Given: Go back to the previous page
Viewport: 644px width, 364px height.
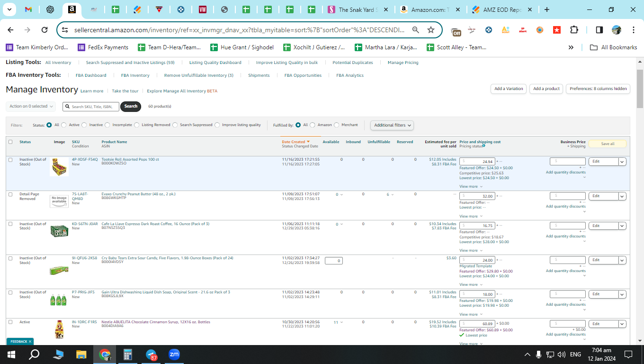Looking at the screenshot, I should (10, 30).
